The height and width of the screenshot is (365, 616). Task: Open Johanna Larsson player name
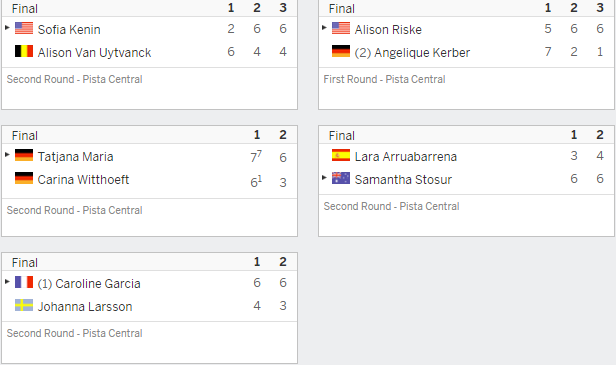tap(85, 306)
